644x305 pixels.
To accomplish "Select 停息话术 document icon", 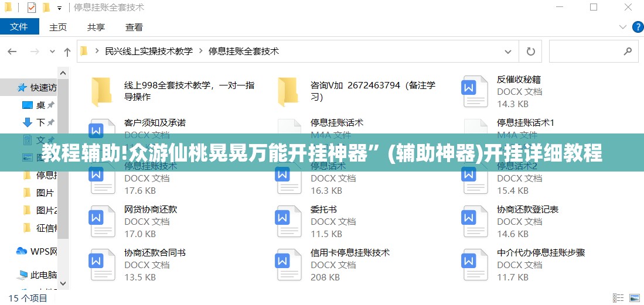I will (289, 178).
